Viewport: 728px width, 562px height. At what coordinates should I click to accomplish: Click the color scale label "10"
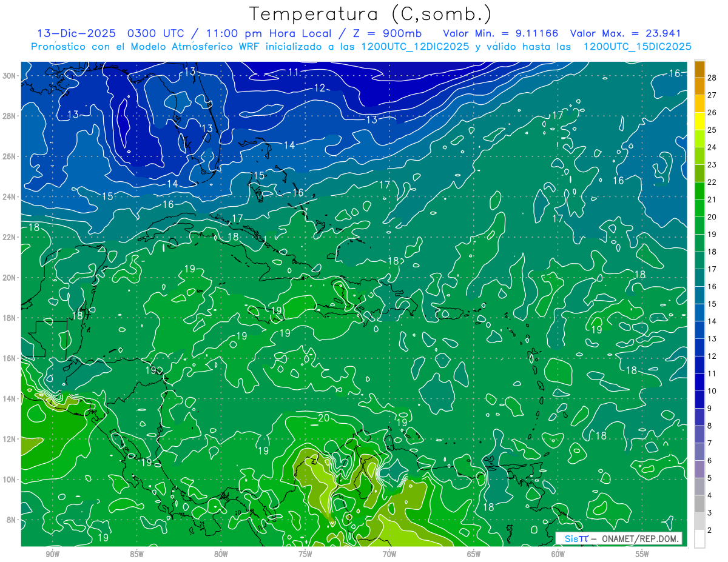point(712,391)
